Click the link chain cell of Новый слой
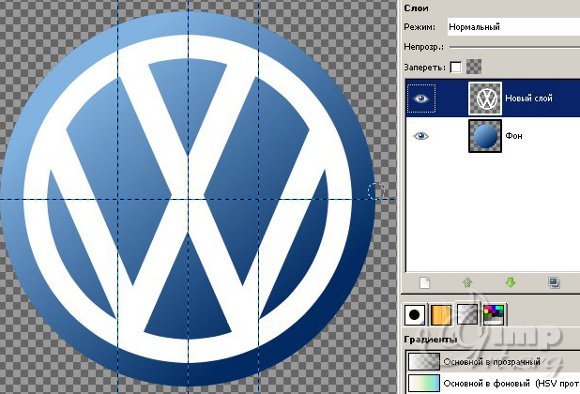The image size is (580, 394). pos(452,98)
